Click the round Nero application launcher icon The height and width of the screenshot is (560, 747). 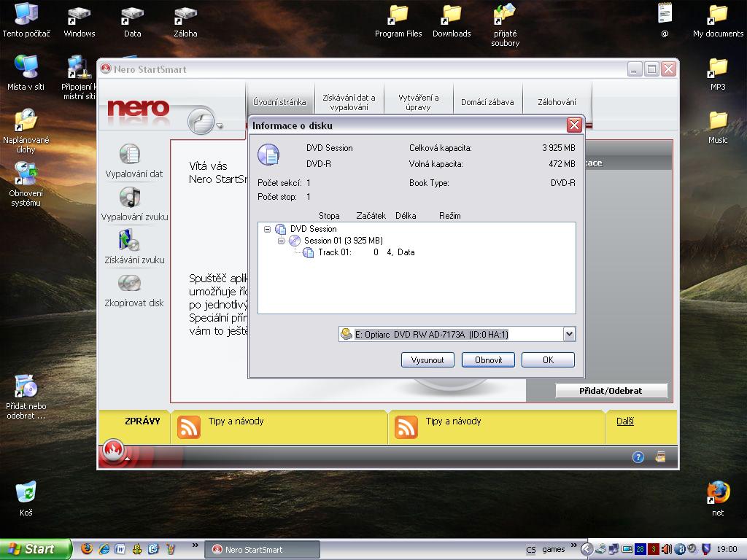(x=201, y=122)
